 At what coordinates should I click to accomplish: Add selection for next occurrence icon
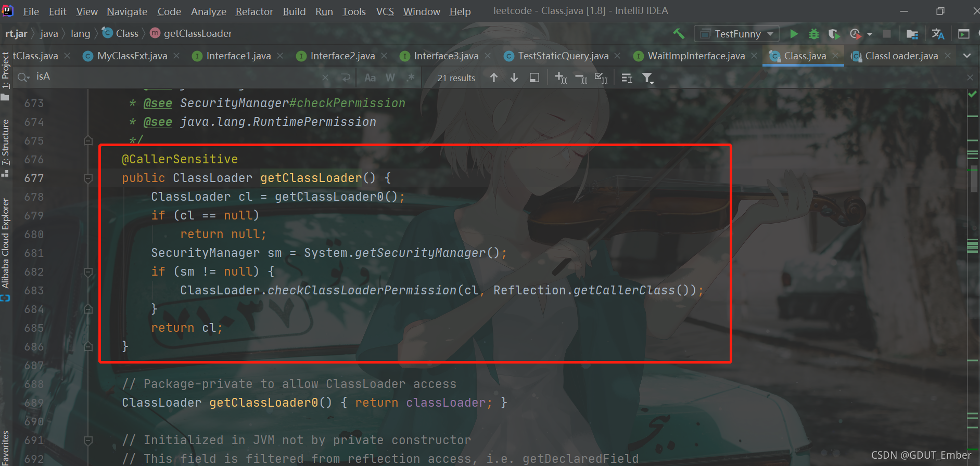pyautogui.click(x=561, y=77)
